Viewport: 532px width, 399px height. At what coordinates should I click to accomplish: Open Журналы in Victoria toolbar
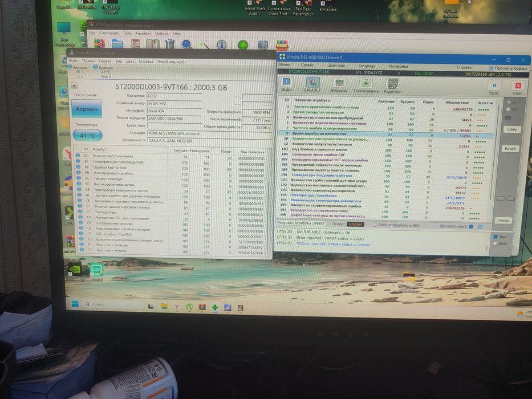(339, 85)
